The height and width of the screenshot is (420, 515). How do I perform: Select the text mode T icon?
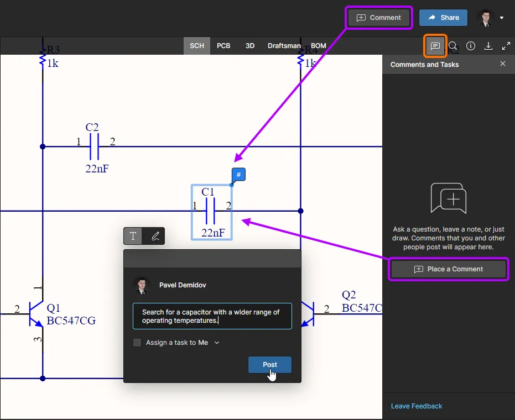132,236
